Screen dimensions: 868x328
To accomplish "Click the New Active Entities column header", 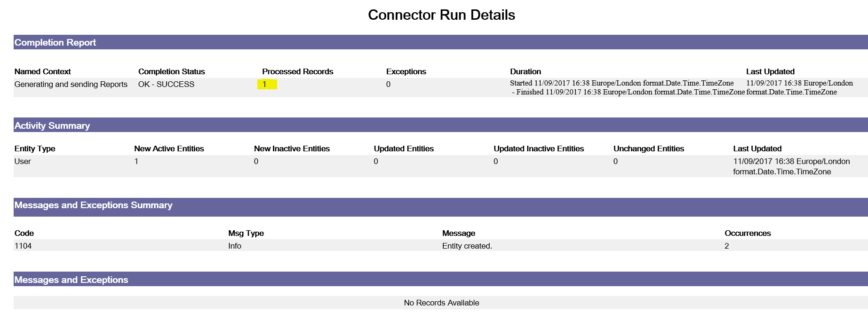I will [169, 148].
